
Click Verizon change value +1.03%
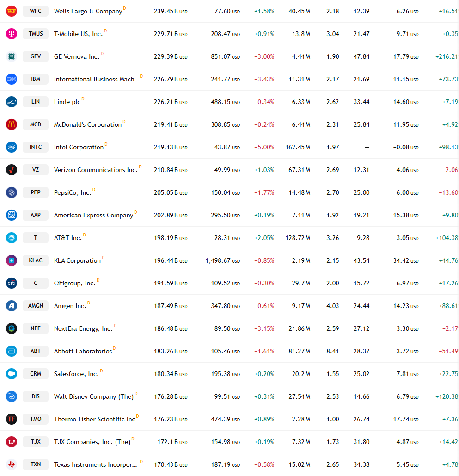point(264,170)
